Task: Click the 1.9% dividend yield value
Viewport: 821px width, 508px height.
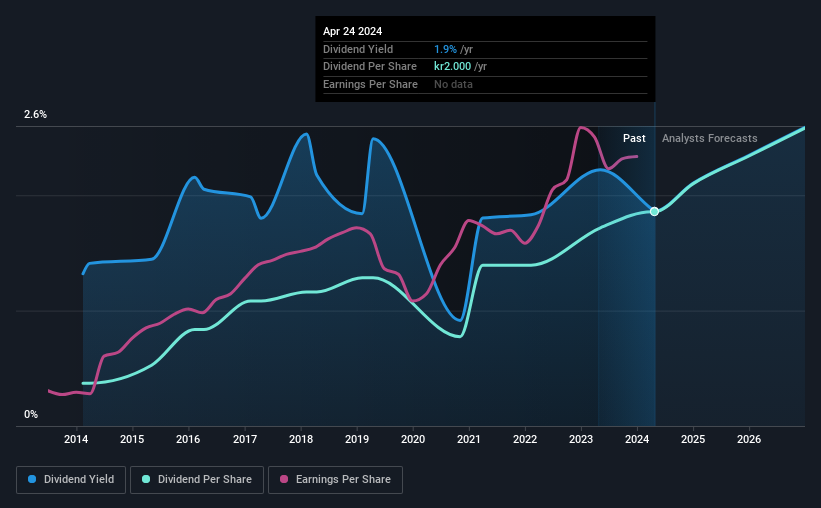Action: [446, 49]
